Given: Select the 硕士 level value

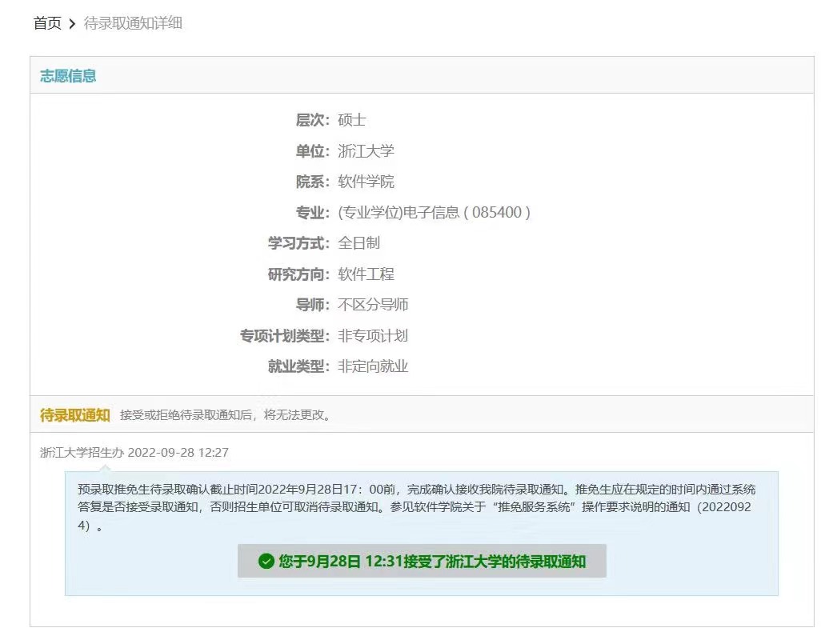Looking at the screenshot, I should (351, 120).
